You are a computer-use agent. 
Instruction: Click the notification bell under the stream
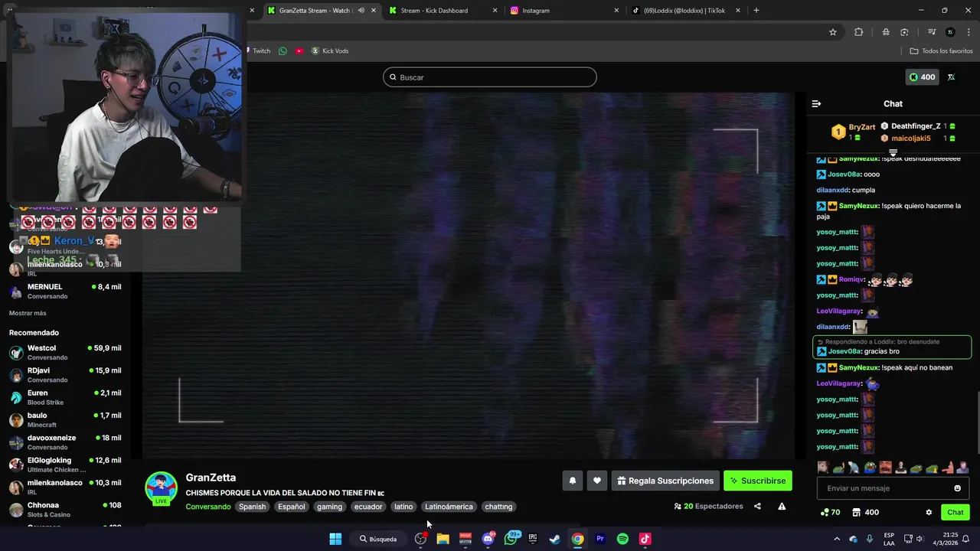[x=572, y=481]
